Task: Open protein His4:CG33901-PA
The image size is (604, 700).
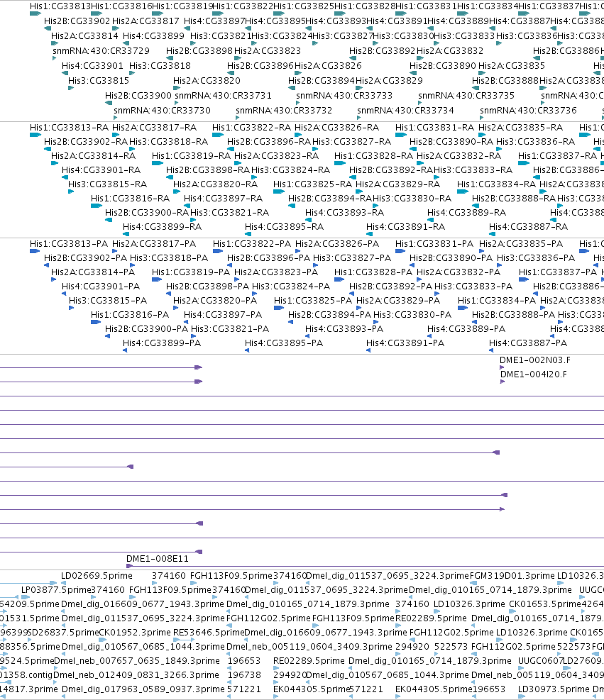Action: pyautogui.click(x=101, y=286)
